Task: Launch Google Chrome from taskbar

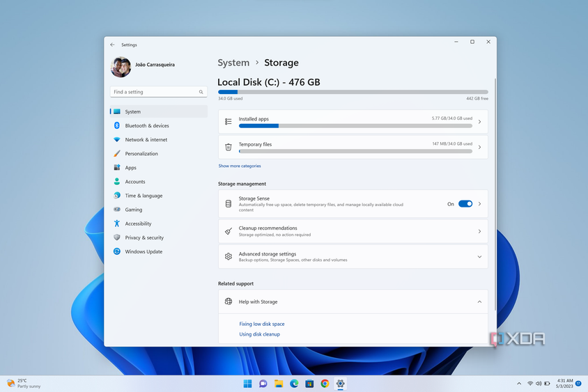Action: 325,384
